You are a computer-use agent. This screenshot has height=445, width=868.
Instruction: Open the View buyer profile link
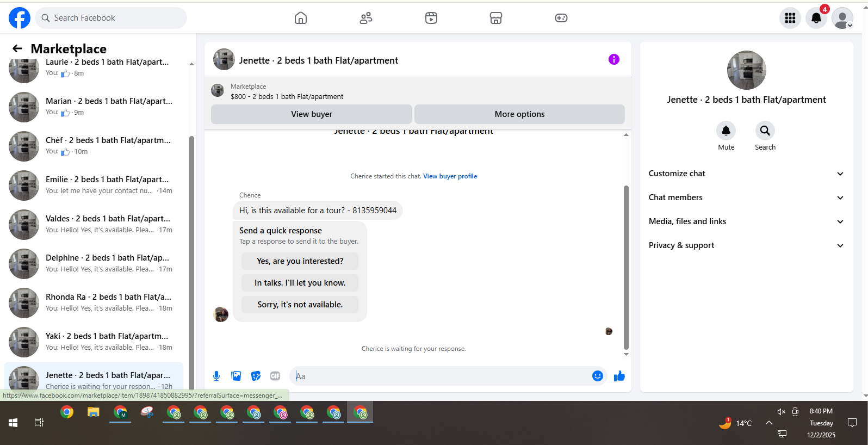(450, 176)
